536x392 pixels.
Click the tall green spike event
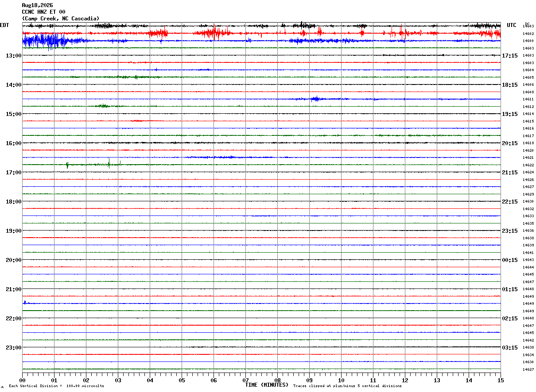(x=109, y=163)
